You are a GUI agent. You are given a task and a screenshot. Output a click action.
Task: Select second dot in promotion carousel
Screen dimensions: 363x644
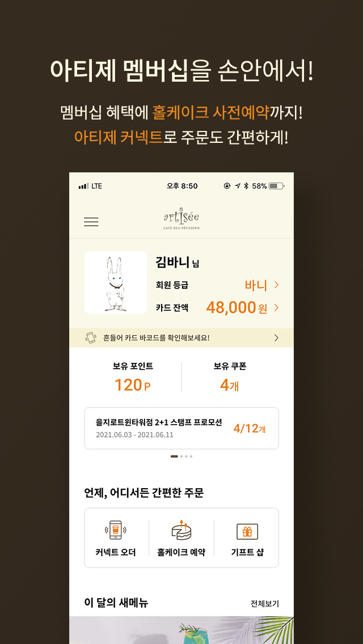(181, 456)
